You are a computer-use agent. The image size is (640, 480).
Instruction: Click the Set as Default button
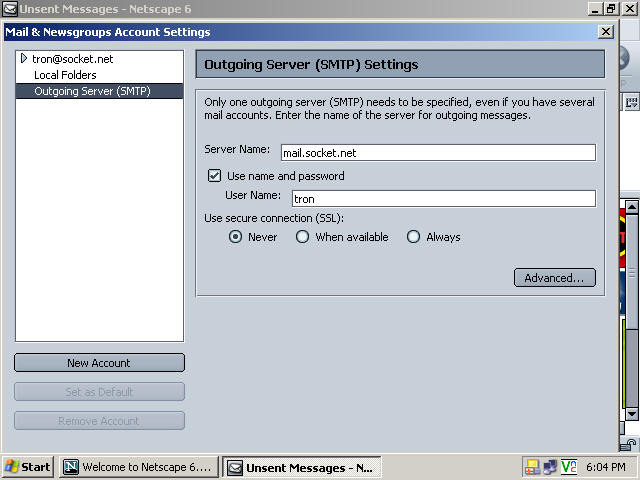pos(99,392)
